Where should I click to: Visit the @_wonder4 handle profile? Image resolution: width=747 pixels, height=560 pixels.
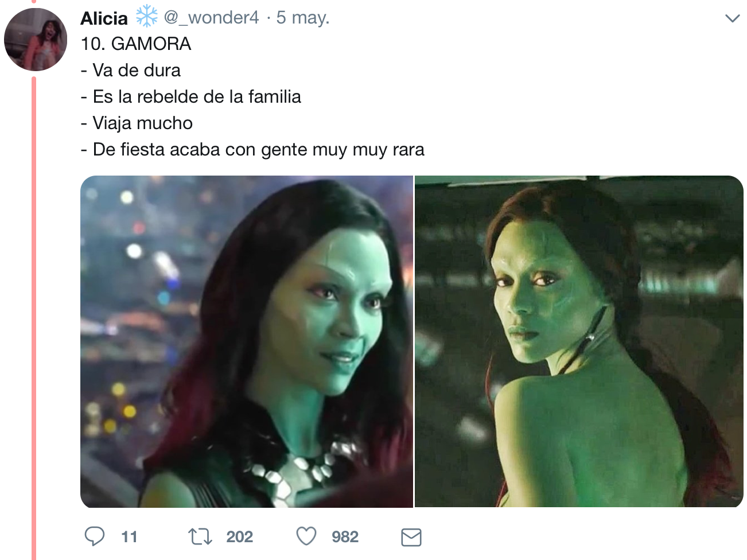(x=211, y=17)
